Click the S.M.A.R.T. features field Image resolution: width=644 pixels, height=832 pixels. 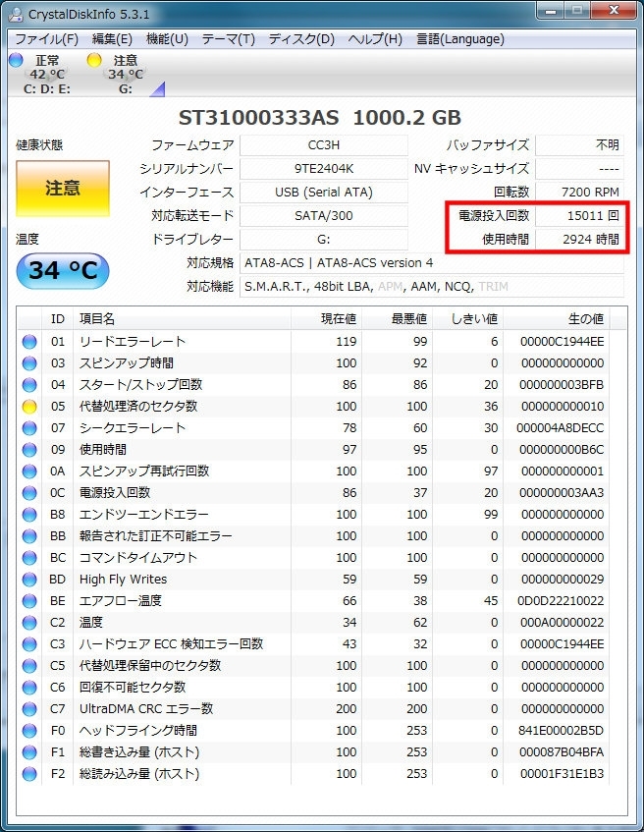coord(432,287)
